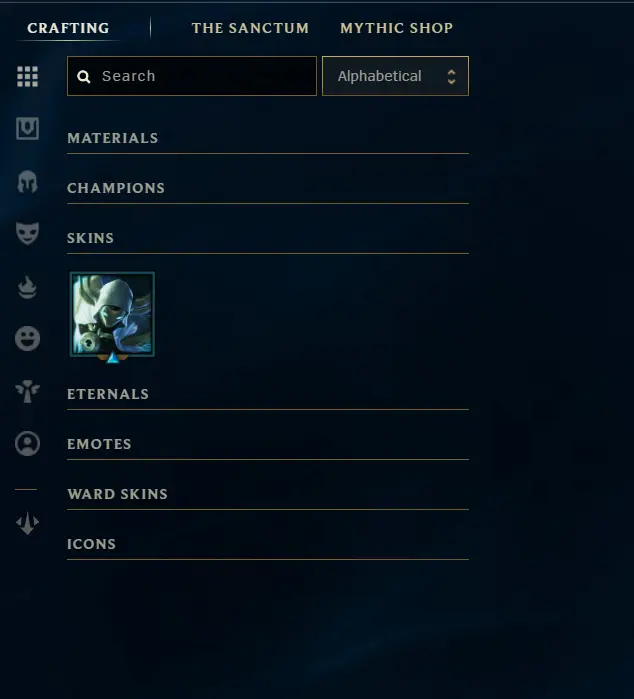The width and height of the screenshot is (634, 699).
Task: Open the bottom sidebar winged emblem icon
Action: [x=27, y=523]
